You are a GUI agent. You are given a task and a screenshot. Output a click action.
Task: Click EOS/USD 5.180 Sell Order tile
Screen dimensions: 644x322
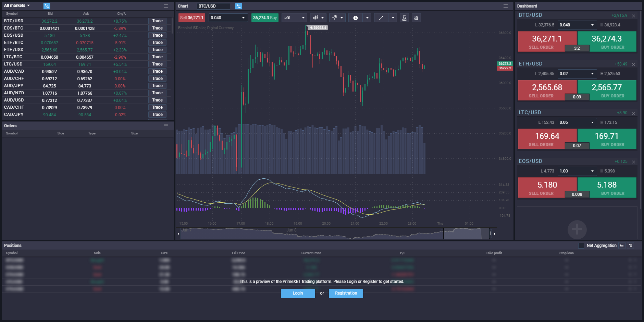547,188
